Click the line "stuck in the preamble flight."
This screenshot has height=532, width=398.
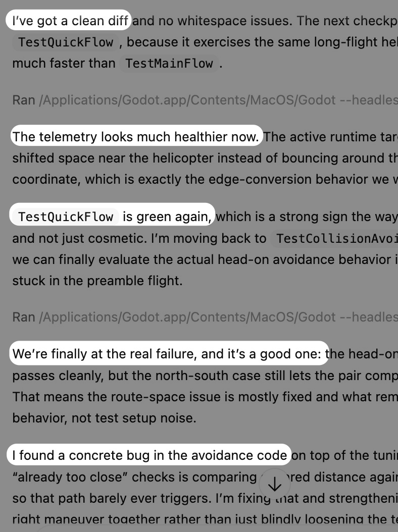click(x=96, y=281)
